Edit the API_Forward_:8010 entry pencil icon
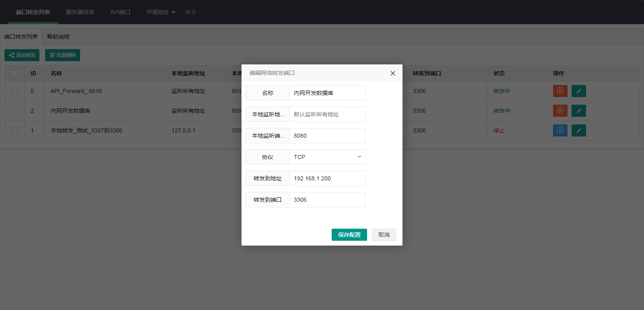 pos(578,91)
